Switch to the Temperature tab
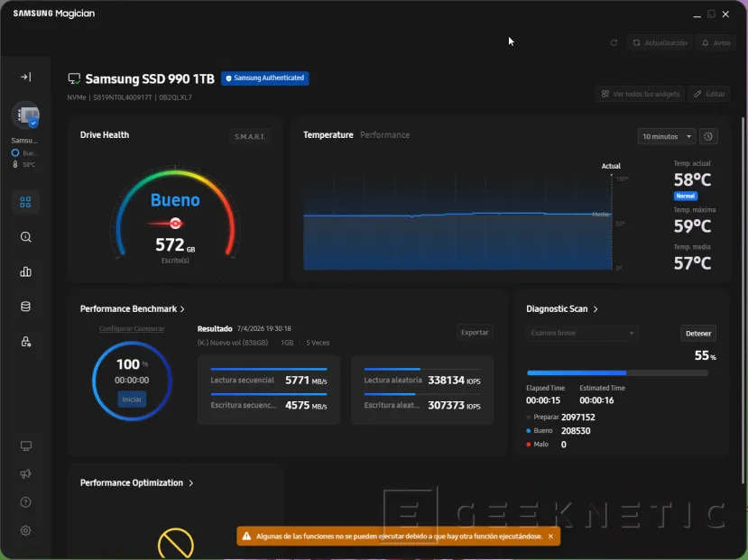This screenshot has height=560, width=748. 328,135
